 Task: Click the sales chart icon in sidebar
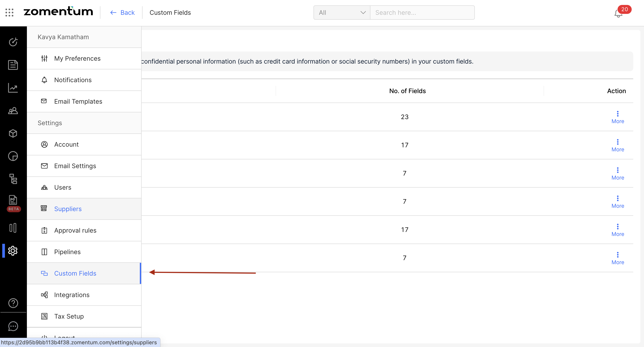point(13,88)
